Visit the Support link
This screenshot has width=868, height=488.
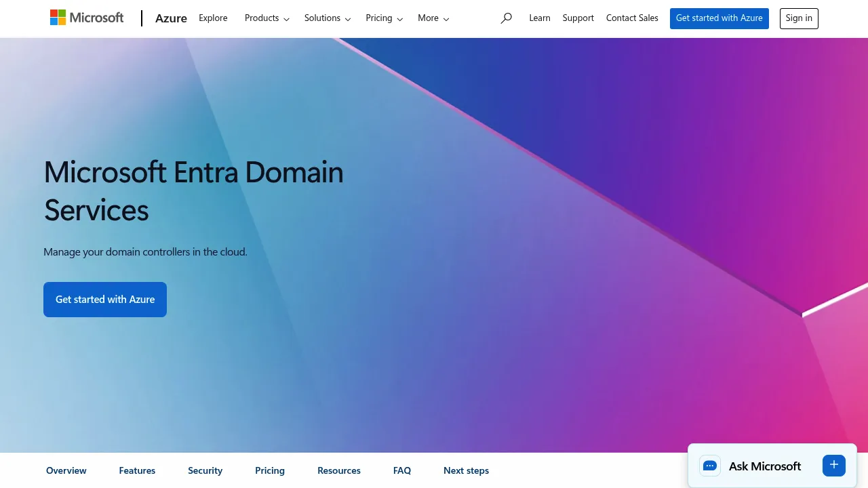point(578,18)
